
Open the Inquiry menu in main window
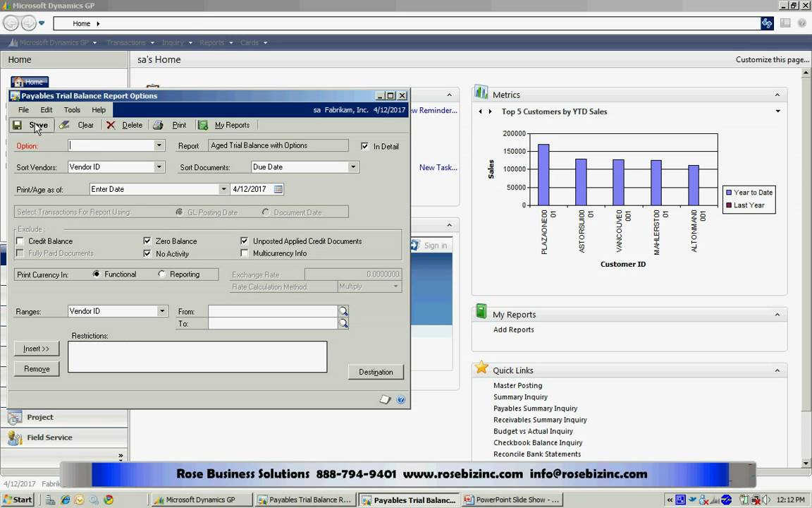click(x=177, y=42)
